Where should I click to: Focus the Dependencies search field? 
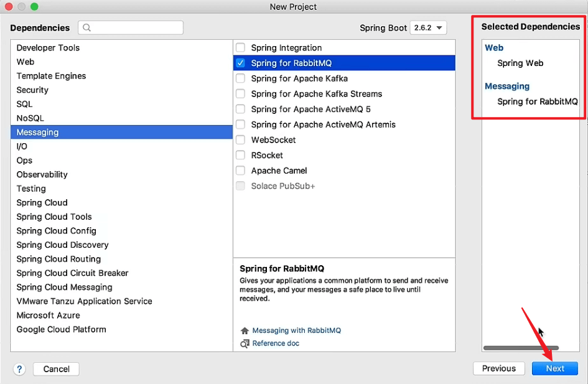pos(131,27)
